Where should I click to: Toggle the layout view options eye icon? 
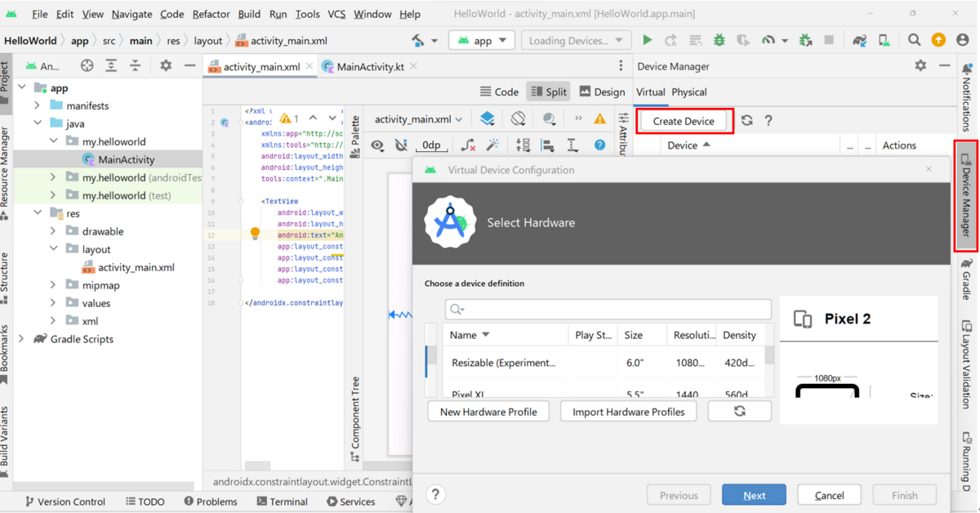(x=377, y=145)
